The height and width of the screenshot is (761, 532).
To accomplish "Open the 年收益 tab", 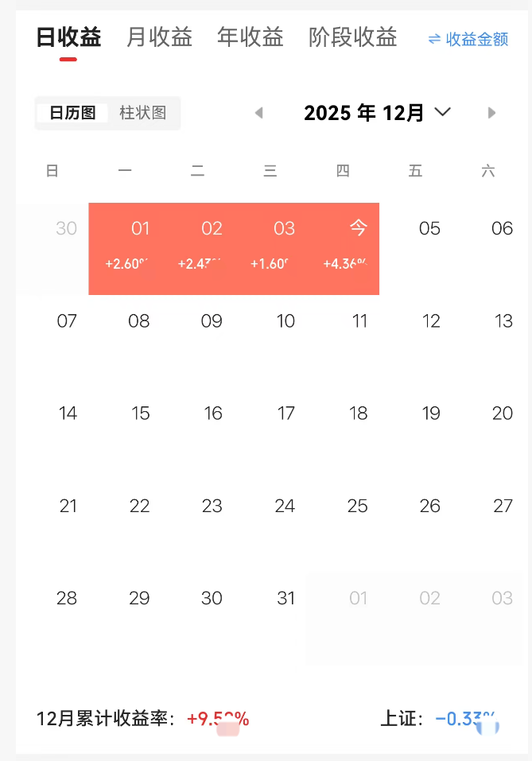I will [250, 37].
